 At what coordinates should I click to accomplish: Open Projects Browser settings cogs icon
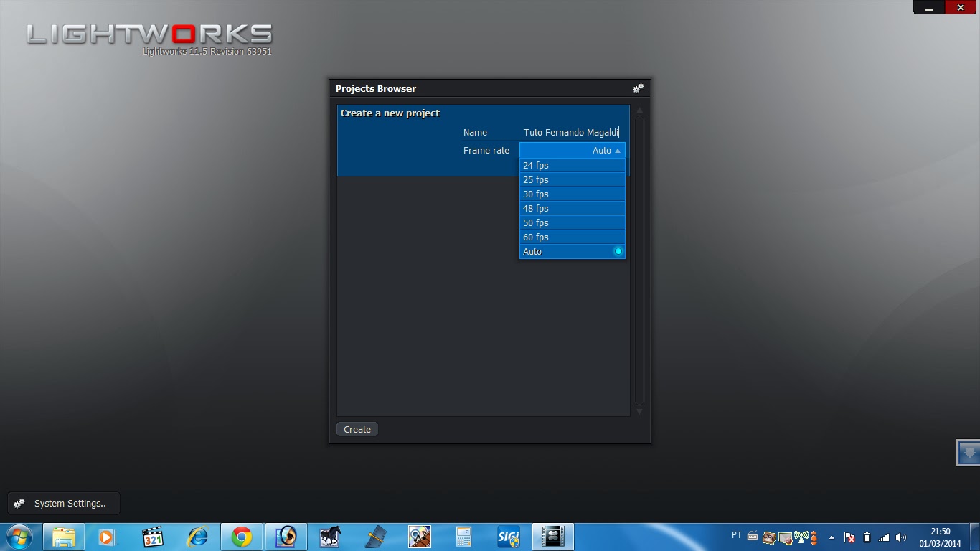point(638,88)
